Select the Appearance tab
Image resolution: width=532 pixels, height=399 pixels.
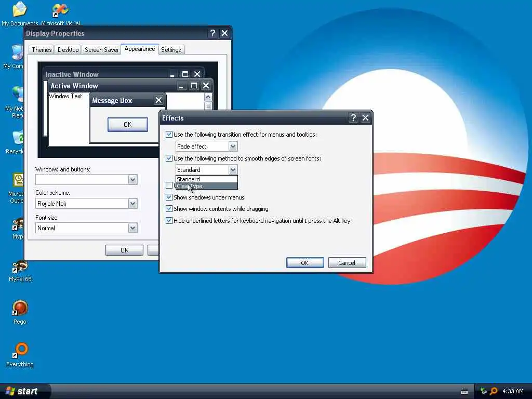[139, 49]
